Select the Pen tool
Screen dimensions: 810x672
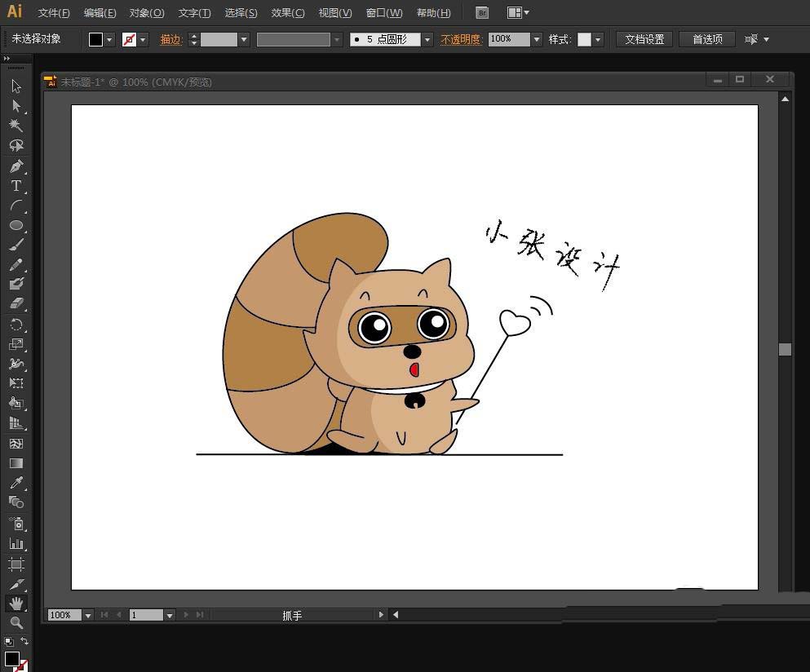click(x=15, y=166)
